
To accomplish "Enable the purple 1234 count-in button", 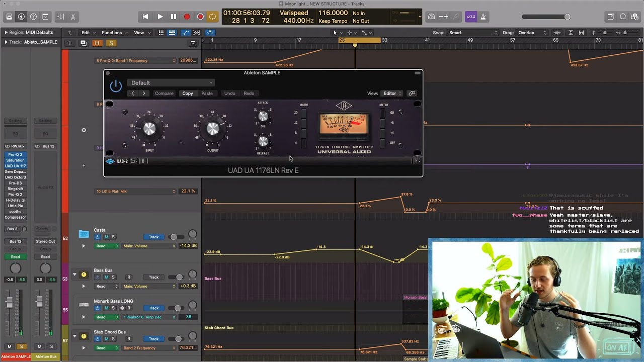I will pyautogui.click(x=470, y=17).
